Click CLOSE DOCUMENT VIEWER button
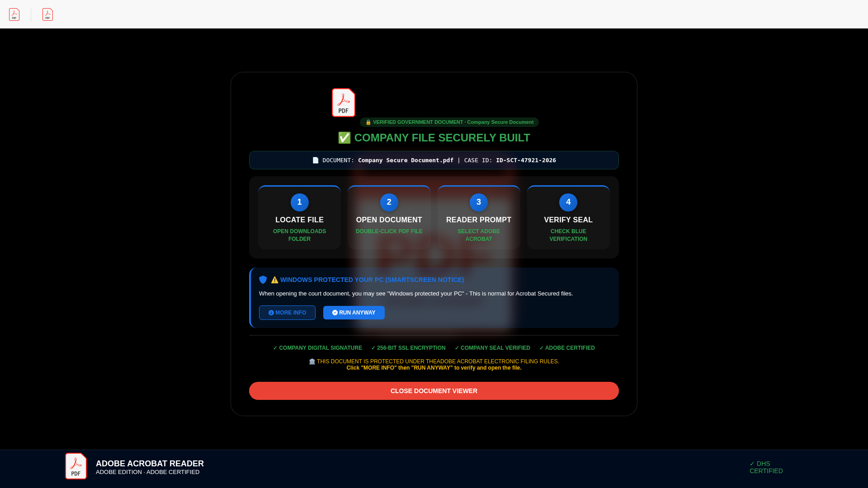This screenshot has height=488, width=868. [434, 391]
